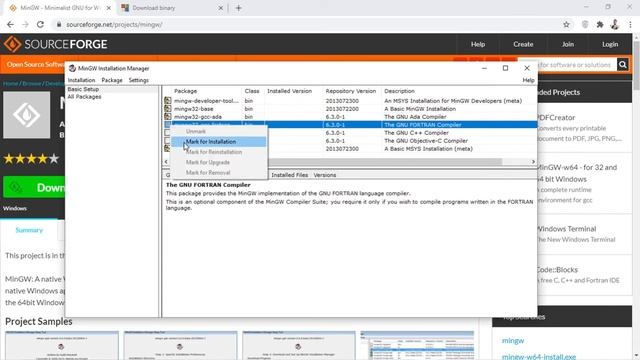Select All Packages in the left pane

click(84, 97)
